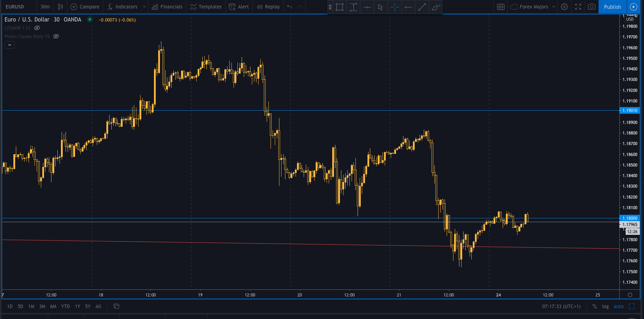This screenshot has width=644, height=319.
Task: Maximize chart pane icon in bottom bar
Action: pyautogui.click(x=632, y=306)
